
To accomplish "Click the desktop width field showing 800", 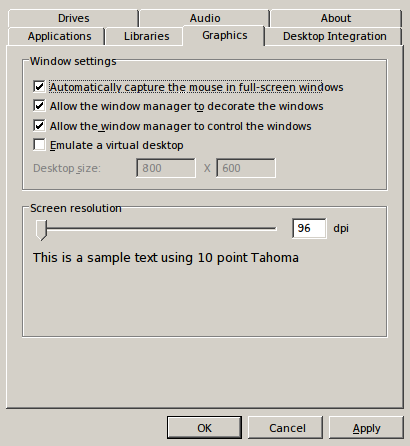I will point(166,168).
